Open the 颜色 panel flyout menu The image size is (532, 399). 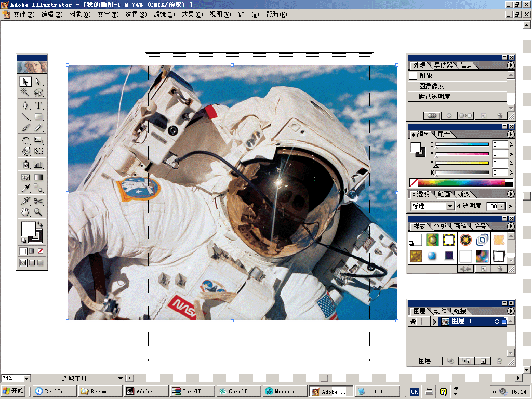[x=511, y=135]
